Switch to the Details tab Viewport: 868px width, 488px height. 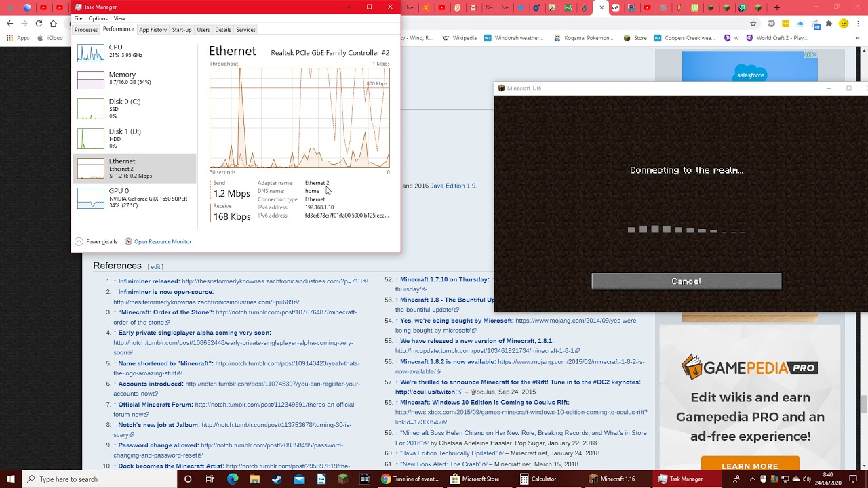[x=223, y=30]
